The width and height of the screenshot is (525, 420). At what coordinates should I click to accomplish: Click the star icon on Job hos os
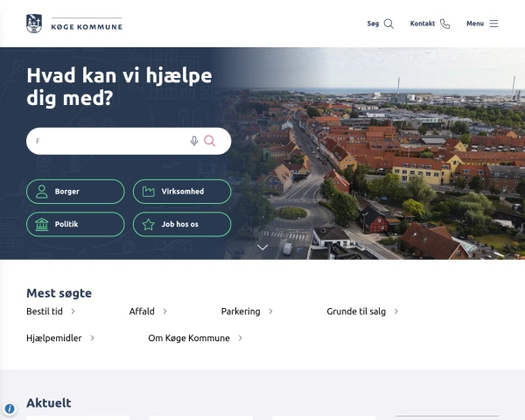point(149,224)
